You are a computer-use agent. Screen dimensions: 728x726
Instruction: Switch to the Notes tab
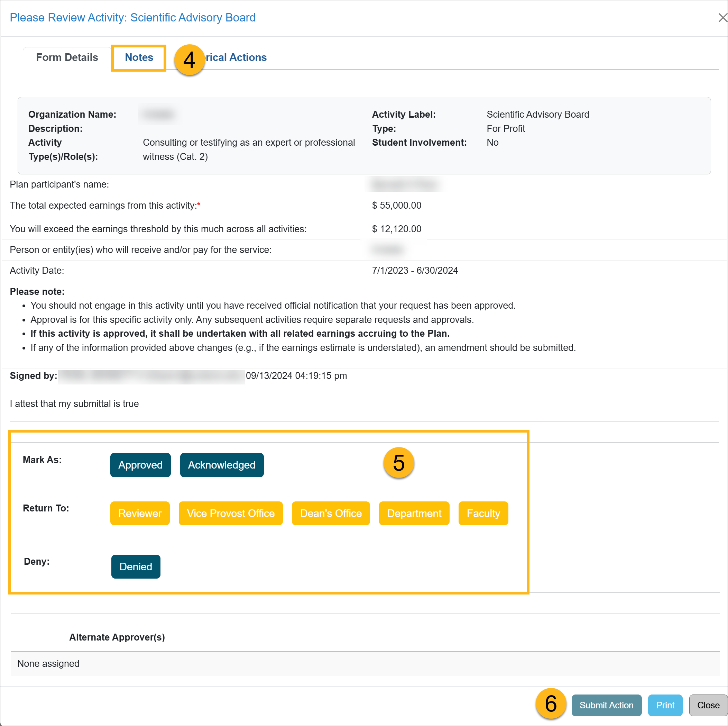tap(139, 57)
